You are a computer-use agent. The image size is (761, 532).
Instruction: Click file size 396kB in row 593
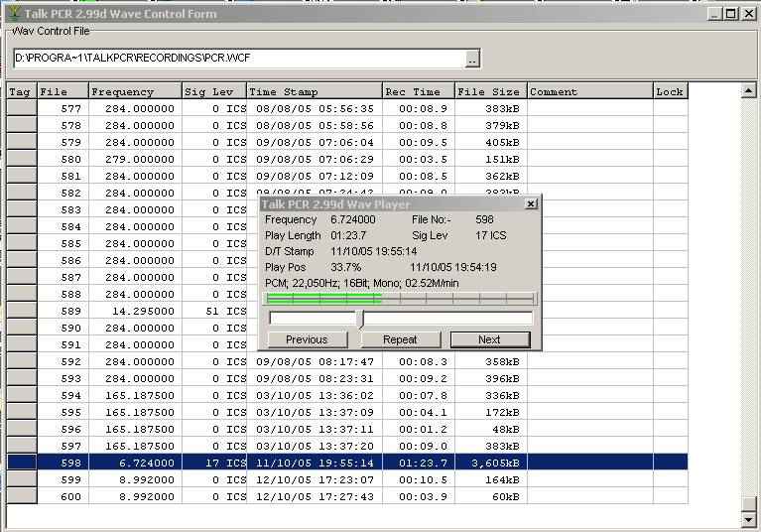click(x=491, y=378)
